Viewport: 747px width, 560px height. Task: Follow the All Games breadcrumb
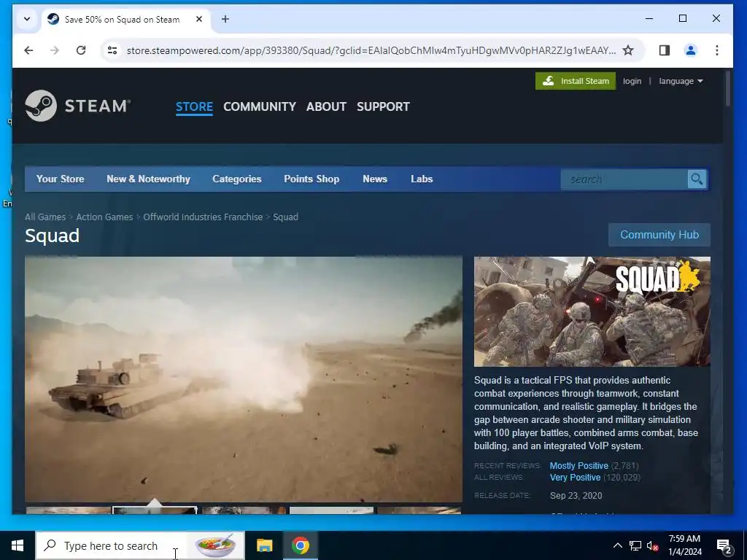45,217
